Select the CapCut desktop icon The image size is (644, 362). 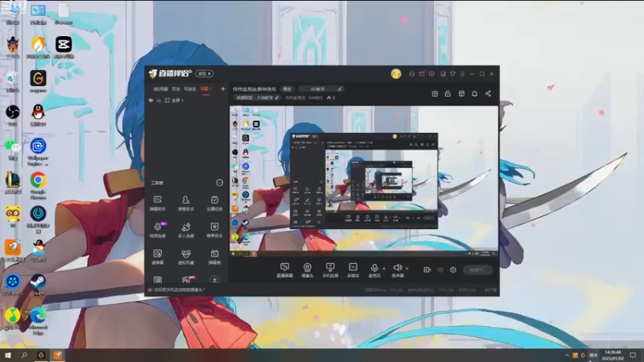point(64,47)
